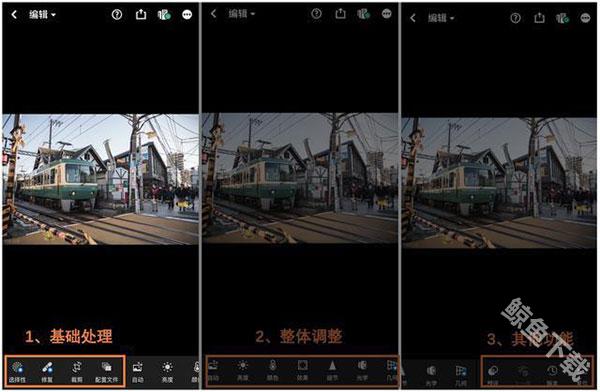
Task: Open the 配置文件 profiles tool
Action: [x=107, y=372]
